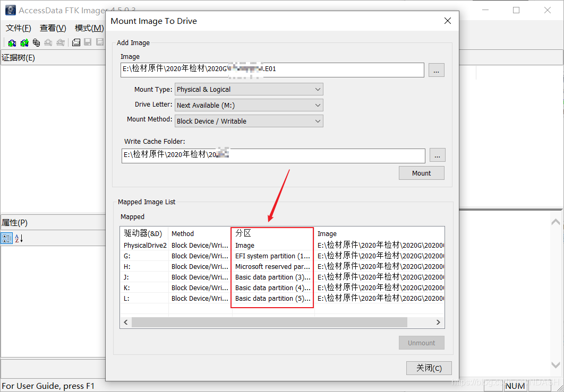
Task: Click the Mount button
Action: coord(422,173)
